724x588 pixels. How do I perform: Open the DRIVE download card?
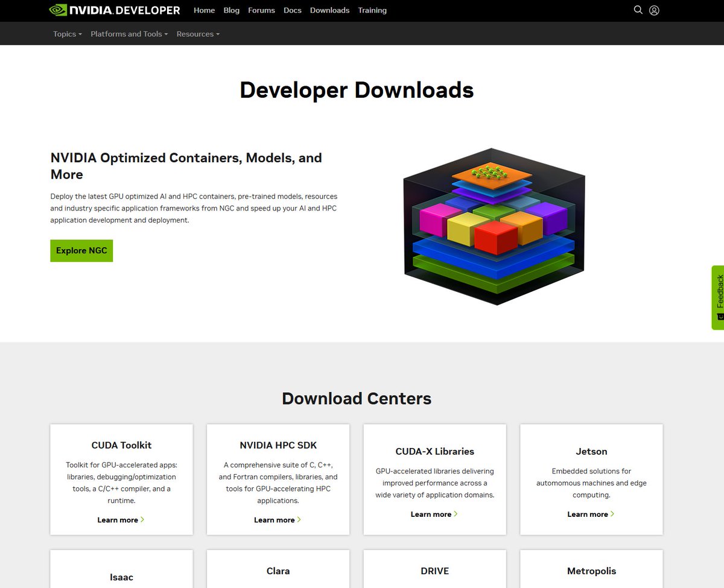click(x=435, y=569)
